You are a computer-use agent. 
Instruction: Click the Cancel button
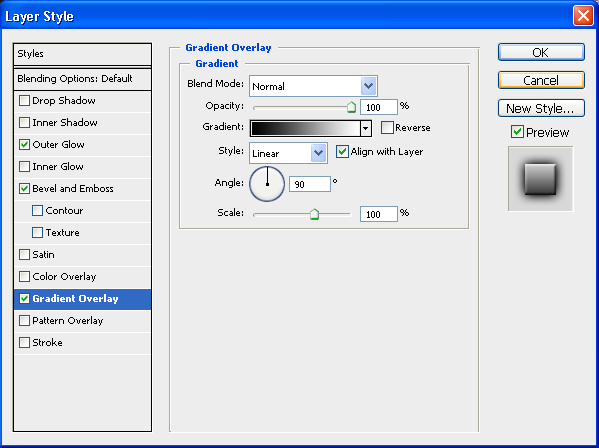click(541, 80)
